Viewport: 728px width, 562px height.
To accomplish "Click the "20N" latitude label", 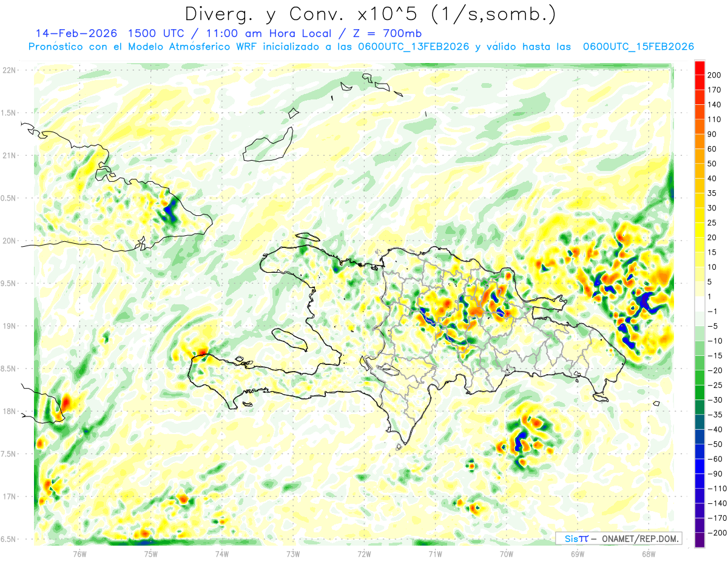I will [9, 241].
